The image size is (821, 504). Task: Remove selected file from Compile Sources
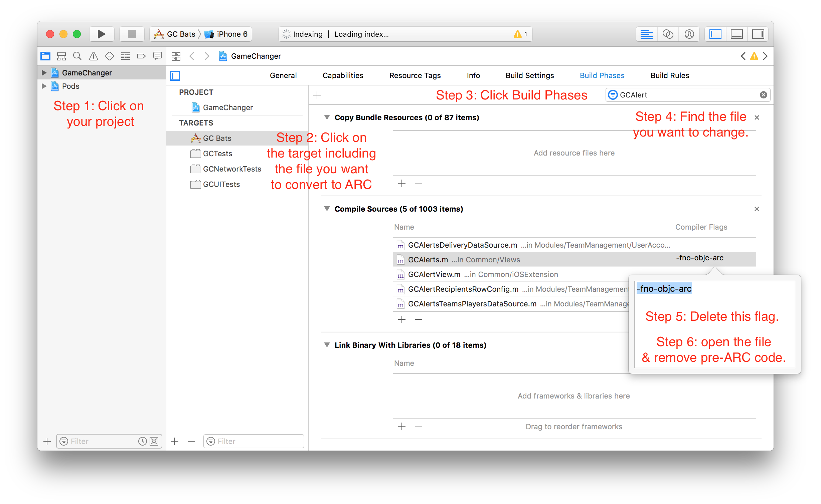tap(419, 320)
